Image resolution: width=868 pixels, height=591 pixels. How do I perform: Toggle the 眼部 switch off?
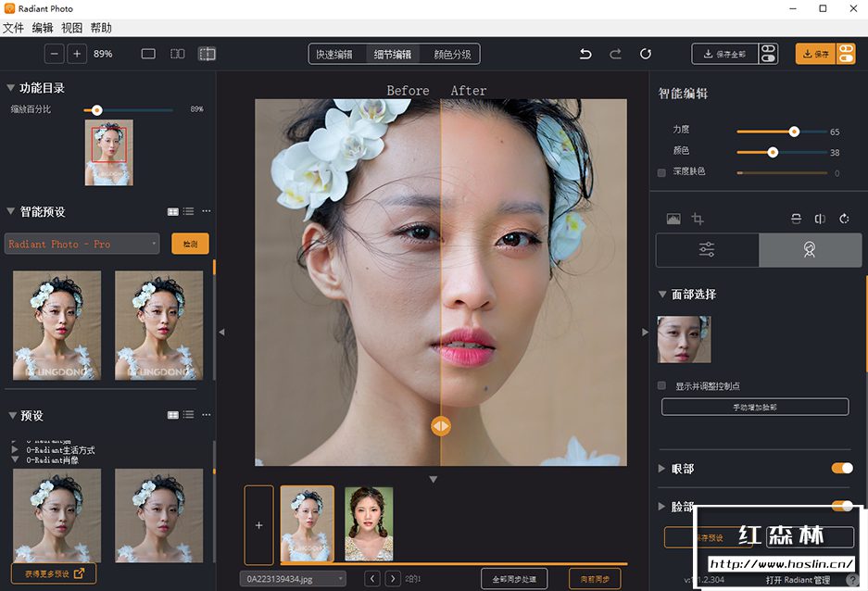click(842, 469)
